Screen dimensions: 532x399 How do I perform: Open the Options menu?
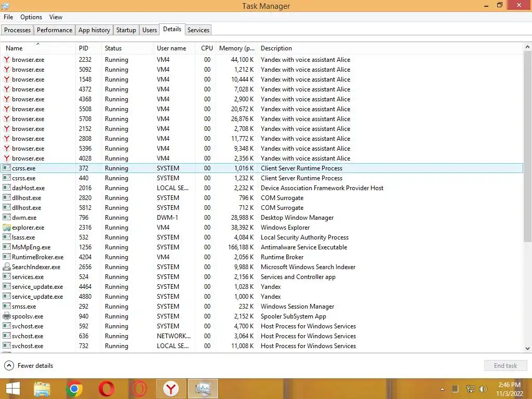pos(31,17)
